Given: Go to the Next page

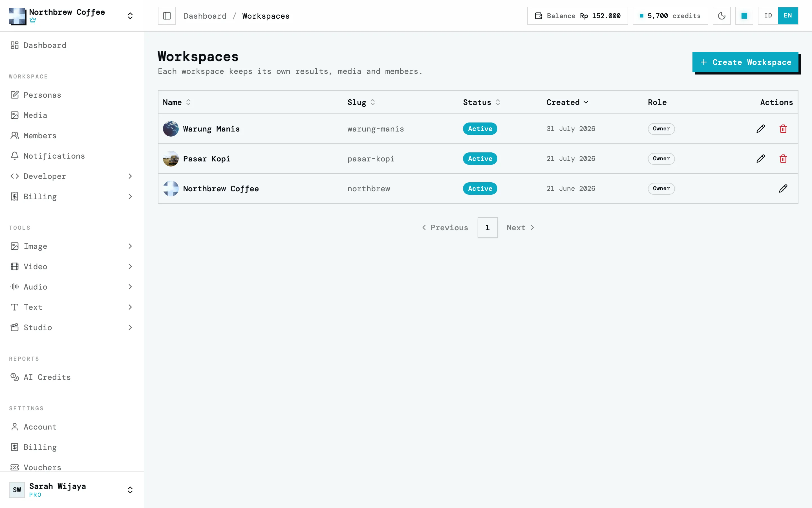Looking at the screenshot, I should click(520, 227).
